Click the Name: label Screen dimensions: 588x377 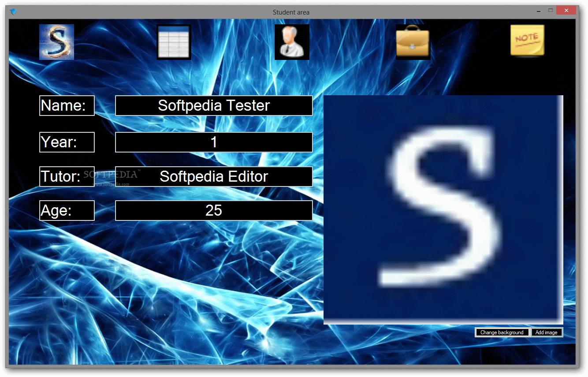pos(67,106)
